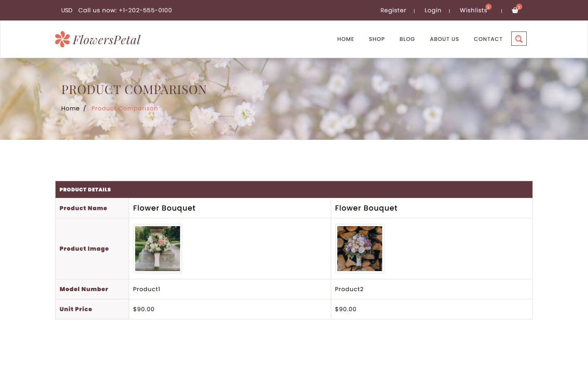This screenshot has width=588, height=368.
Task: Click the second Flower Bouquet product name
Action: [366, 208]
